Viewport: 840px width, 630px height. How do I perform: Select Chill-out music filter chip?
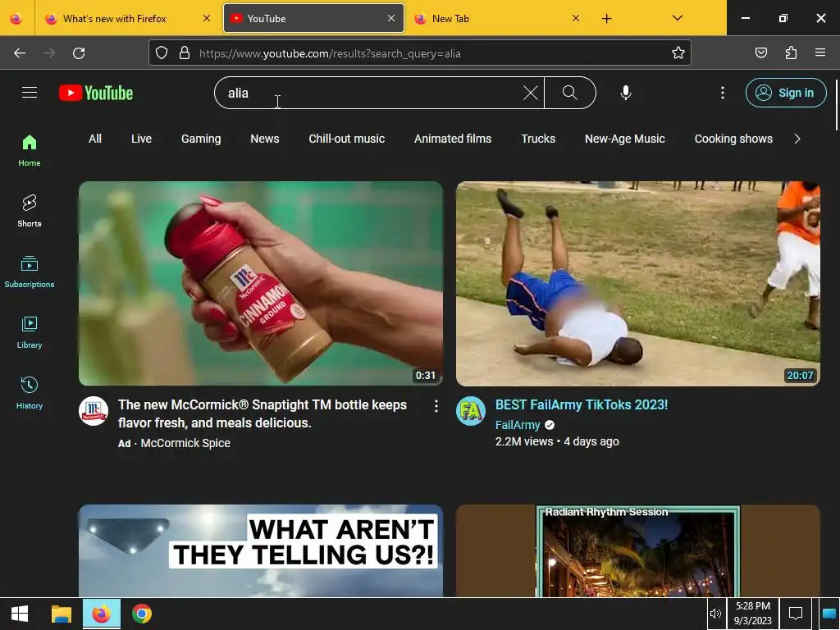[x=347, y=139]
